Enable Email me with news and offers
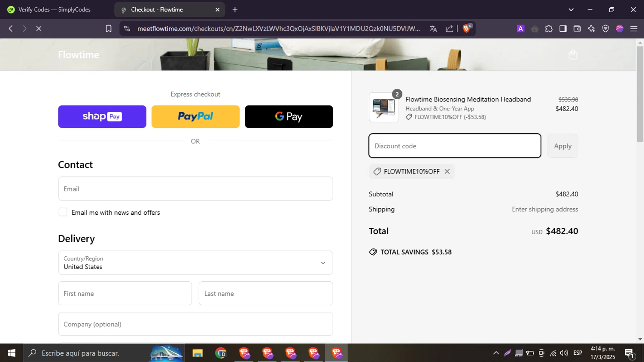Image resolution: width=644 pixels, height=362 pixels. tap(63, 212)
